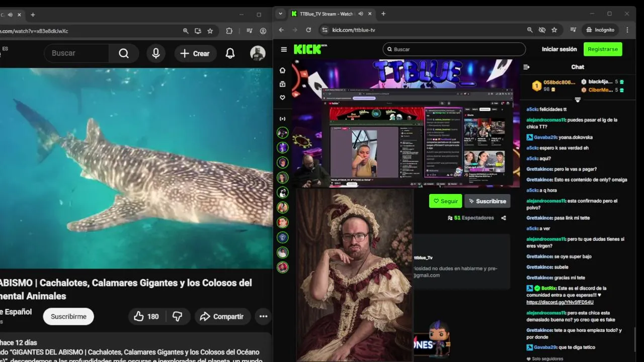This screenshot has width=644, height=362.
Task: Open the discord.gg link in chat
Action: [560, 302]
